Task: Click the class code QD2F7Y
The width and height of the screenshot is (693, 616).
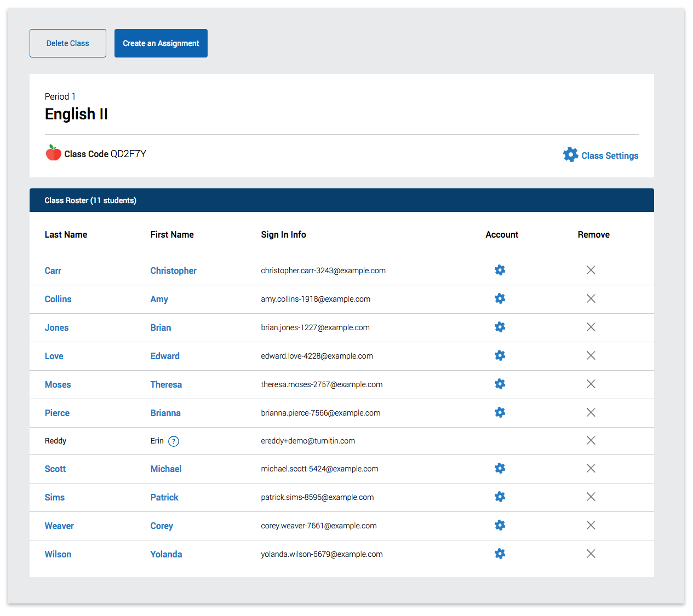Action: 129,154
